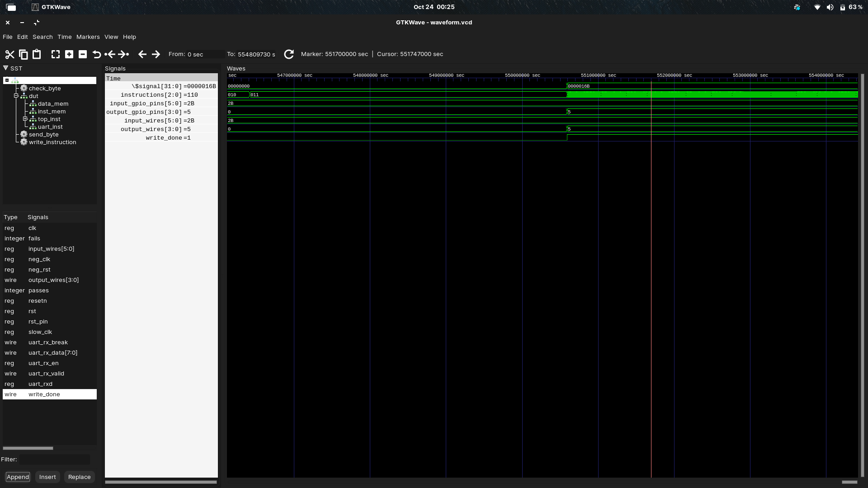Jump to the next edge arrow
The image size is (868, 488).
(156, 54)
